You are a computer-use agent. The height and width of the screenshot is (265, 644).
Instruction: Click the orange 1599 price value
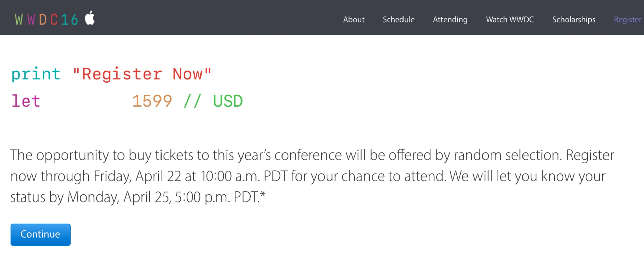point(152,101)
